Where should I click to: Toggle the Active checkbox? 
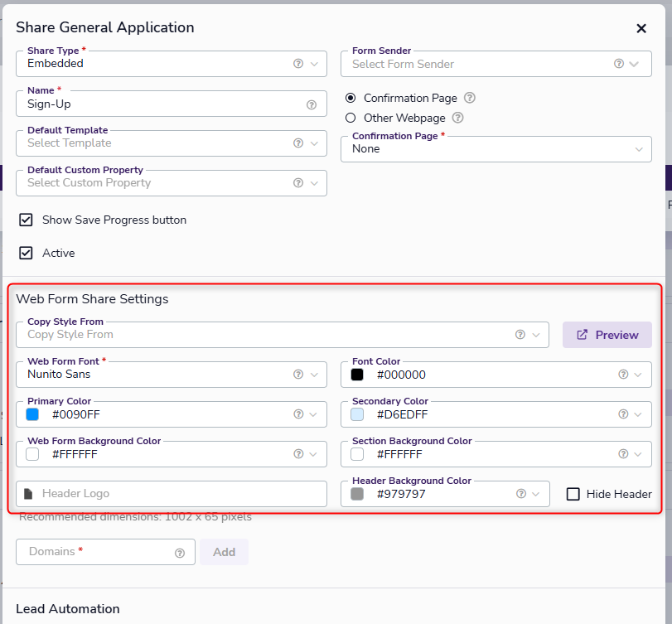pyautogui.click(x=27, y=253)
